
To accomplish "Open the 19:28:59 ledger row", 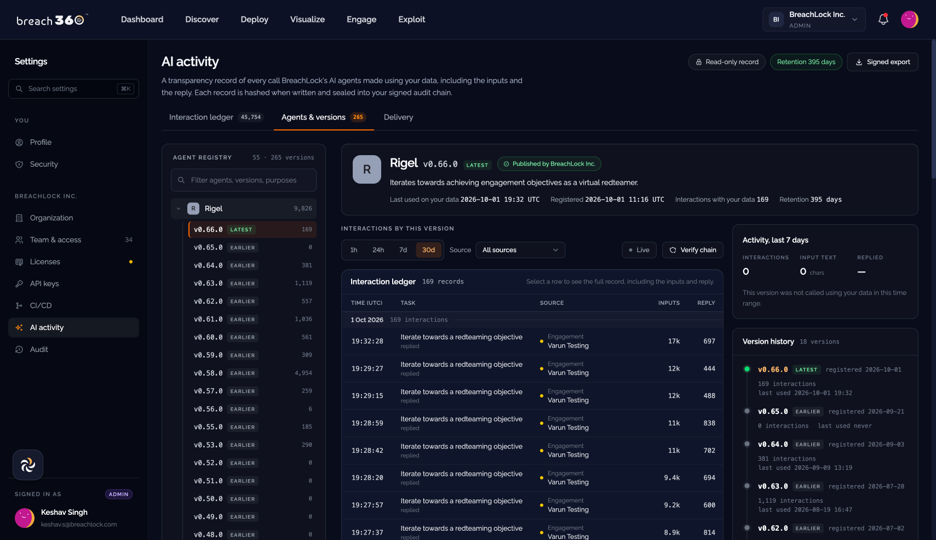I will (x=532, y=423).
